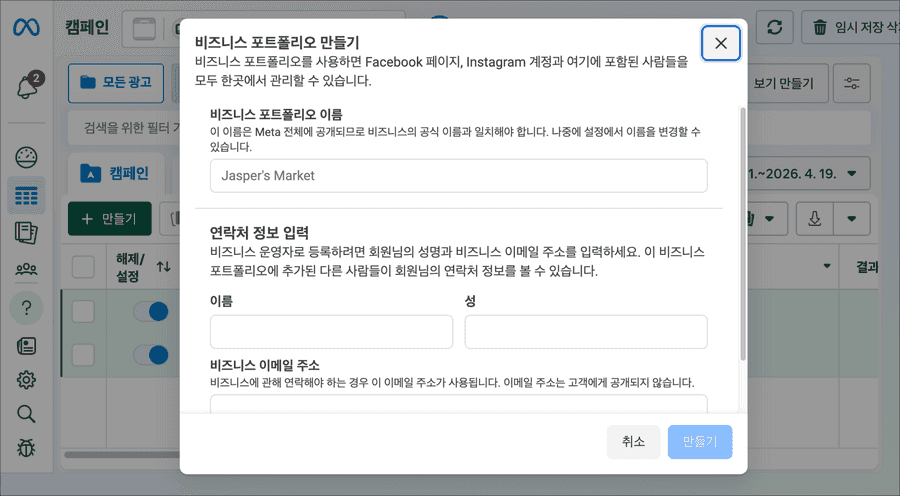Open the filter sliders icon button

[851, 83]
